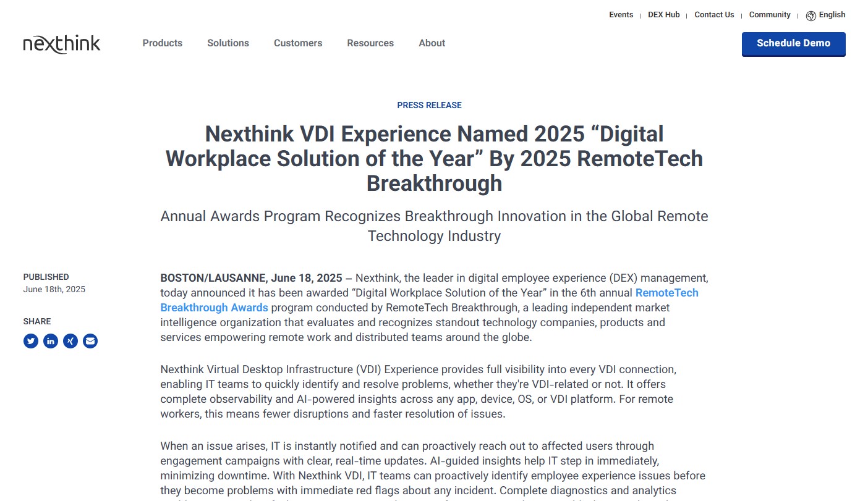Click the Schedule Demo button
868x501 pixels.
[x=794, y=44]
